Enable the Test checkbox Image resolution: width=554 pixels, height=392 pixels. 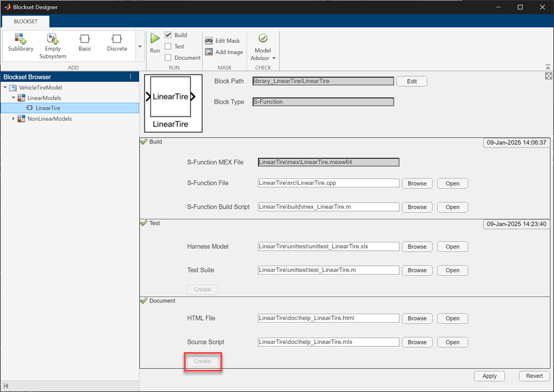point(168,47)
